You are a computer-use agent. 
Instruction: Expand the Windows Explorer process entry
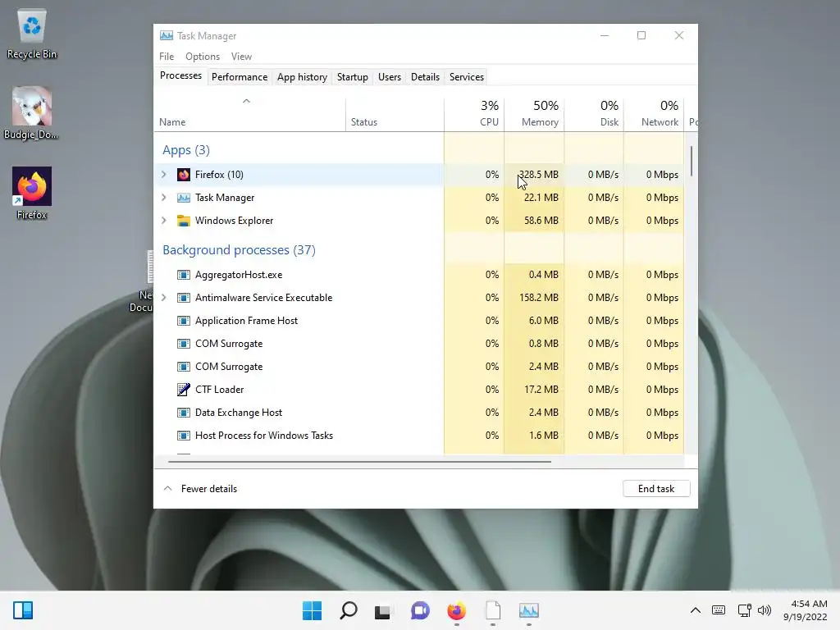(164, 221)
